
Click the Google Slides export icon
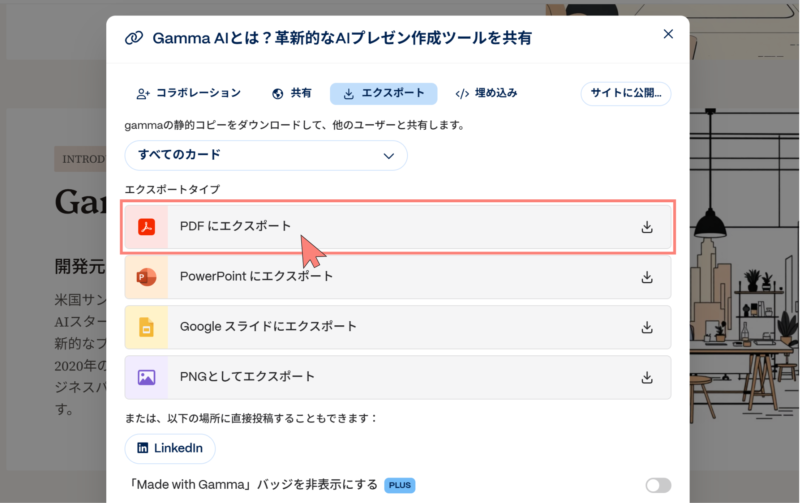(x=146, y=327)
